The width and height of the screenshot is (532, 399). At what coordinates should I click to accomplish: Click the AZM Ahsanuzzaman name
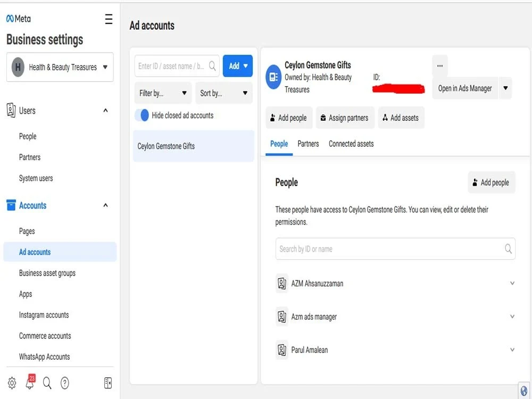317,284
